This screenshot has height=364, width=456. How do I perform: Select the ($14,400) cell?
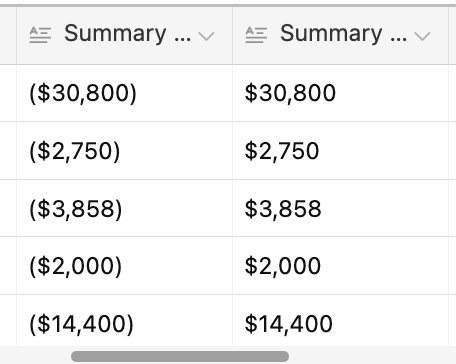[124, 321]
